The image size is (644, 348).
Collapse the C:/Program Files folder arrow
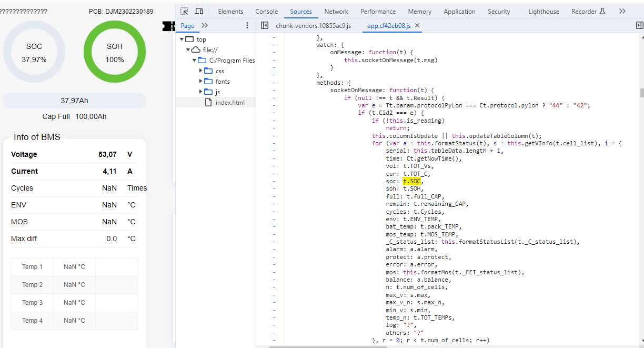195,61
